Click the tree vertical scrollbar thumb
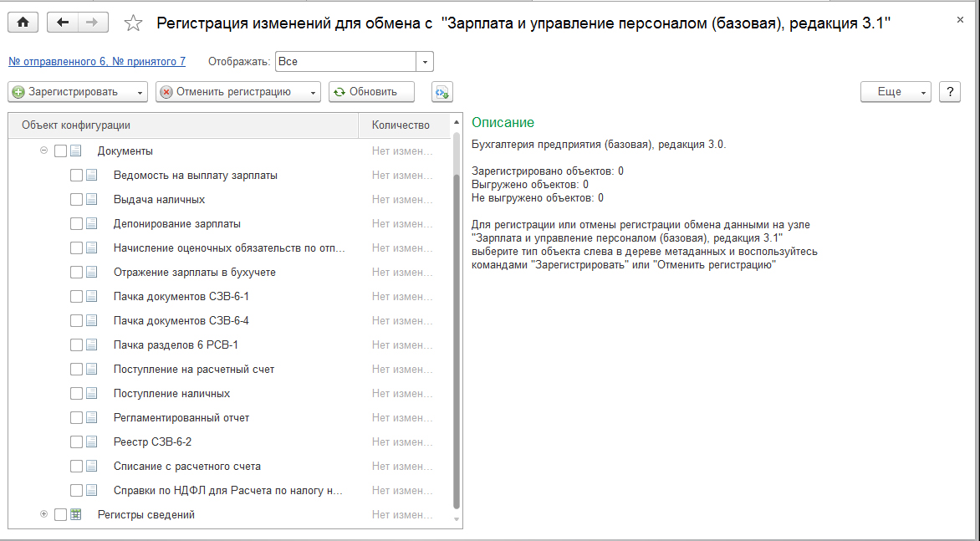 457,340
